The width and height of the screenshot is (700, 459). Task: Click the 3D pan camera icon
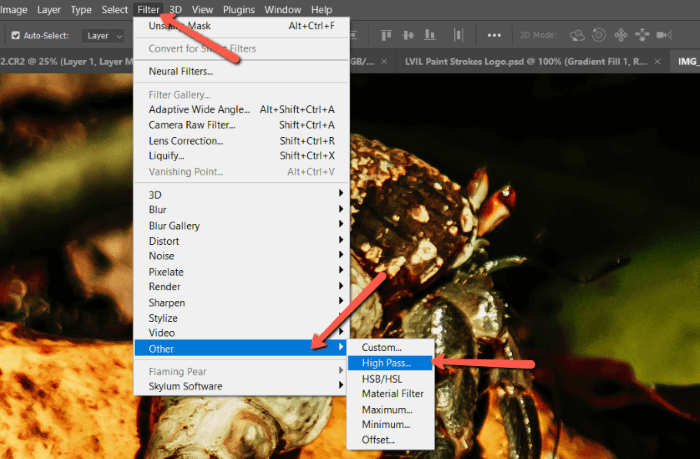(x=619, y=35)
